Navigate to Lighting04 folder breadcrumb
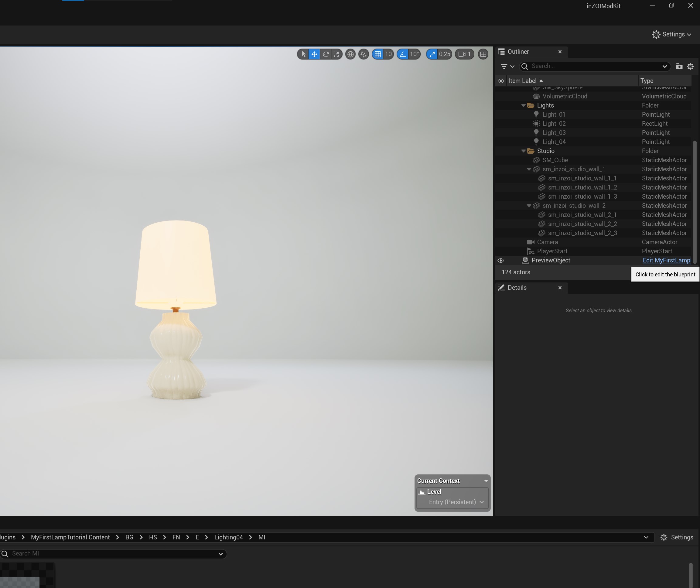700x588 pixels. pos(229,537)
